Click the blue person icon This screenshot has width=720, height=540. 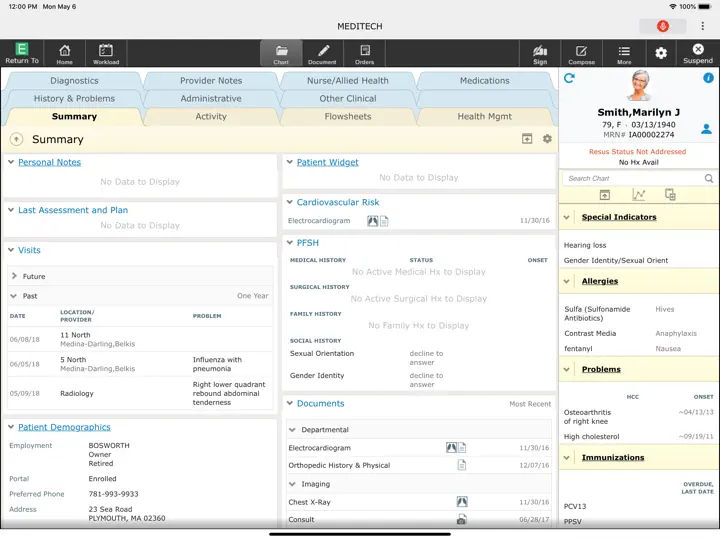pyautogui.click(x=706, y=129)
